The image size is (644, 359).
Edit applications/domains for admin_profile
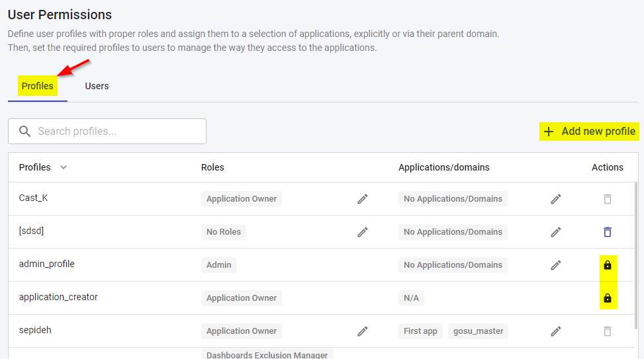coord(556,265)
